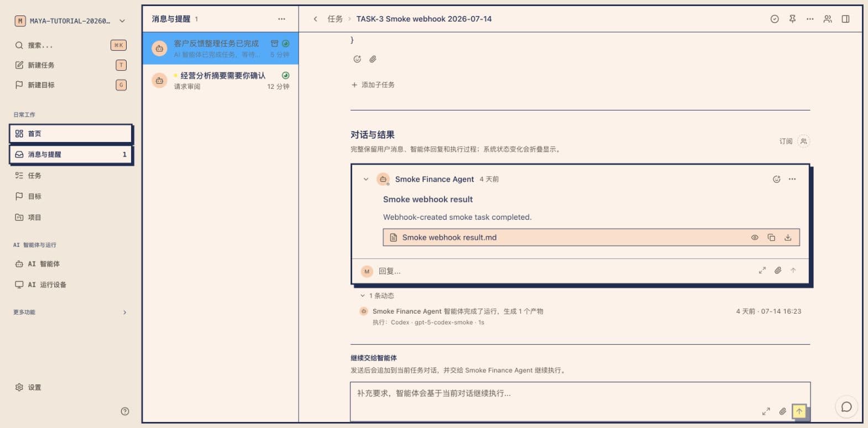This screenshot has height=428, width=868.
Task: Open 目标 in the sidebar
Action: [71, 197]
